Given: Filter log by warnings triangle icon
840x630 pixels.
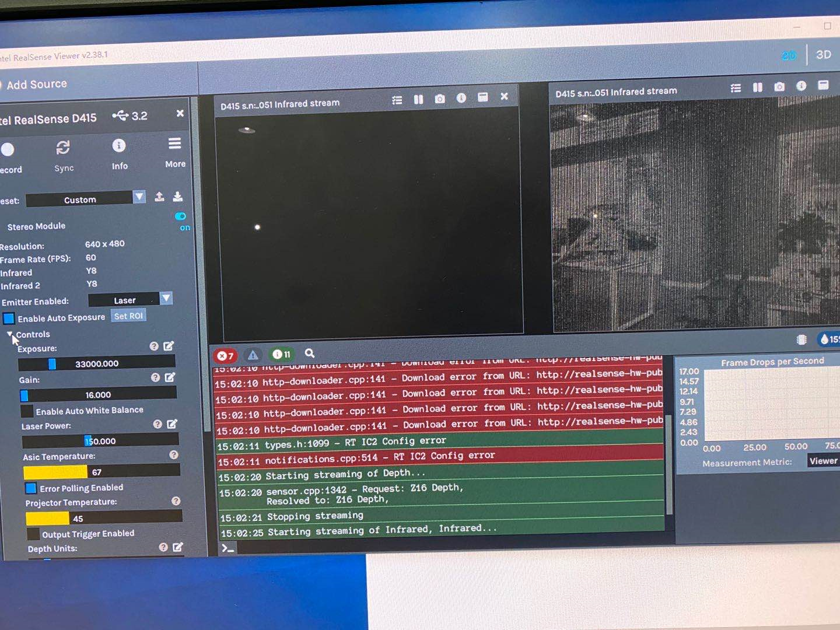Looking at the screenshot, I should click(253, 355).
